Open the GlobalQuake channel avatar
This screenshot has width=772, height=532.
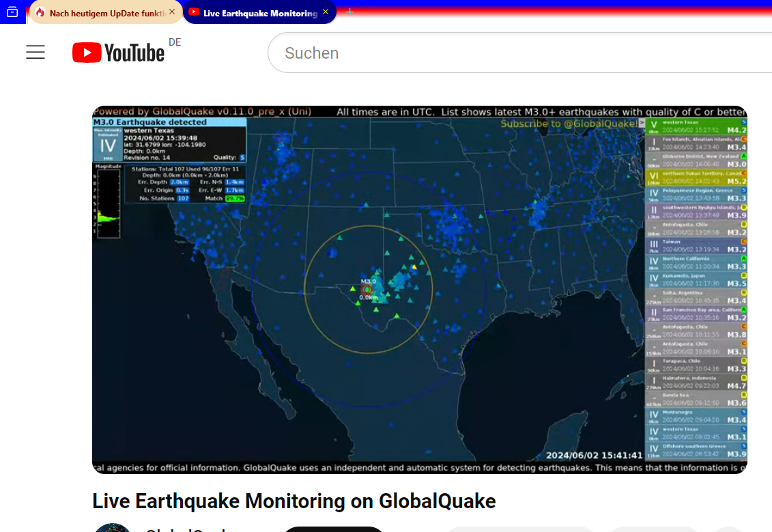pos(113,527)
